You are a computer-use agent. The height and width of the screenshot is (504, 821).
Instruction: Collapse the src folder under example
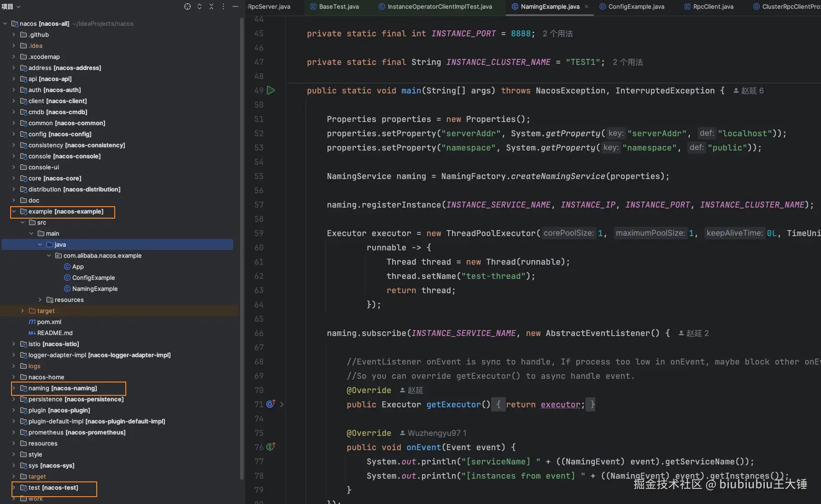23,222
